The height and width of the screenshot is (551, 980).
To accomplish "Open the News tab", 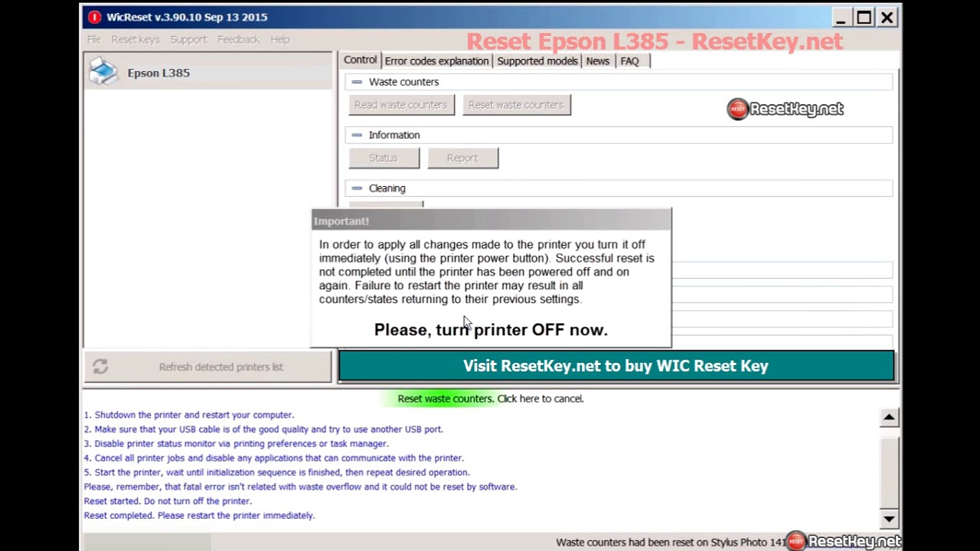I will coord(598,61).
